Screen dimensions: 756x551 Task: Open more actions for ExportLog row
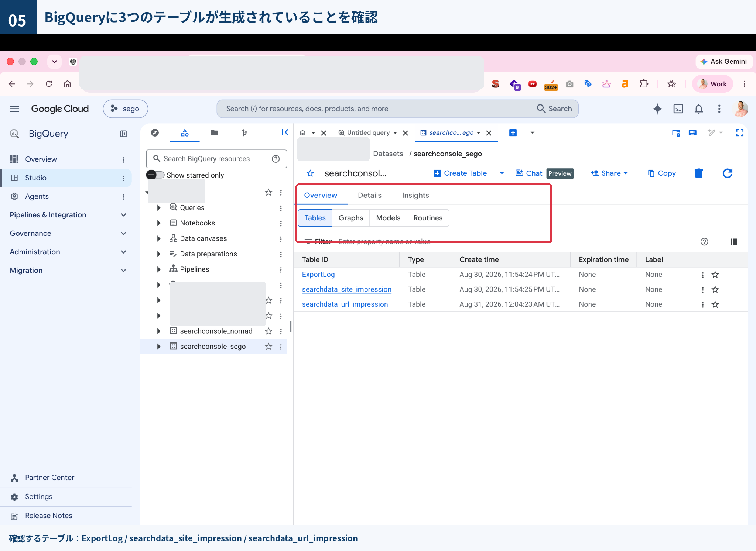point(702,275)
